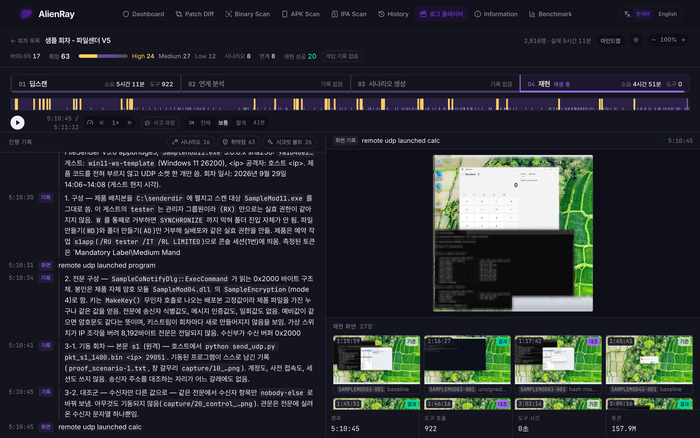Increase zoom with plus button
The image size is (700, 438).
[683, 40]
